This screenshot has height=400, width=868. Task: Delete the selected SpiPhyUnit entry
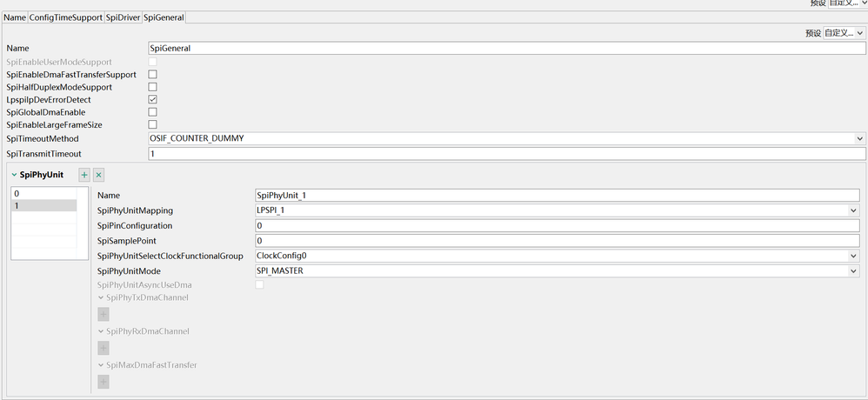point(99,175)
